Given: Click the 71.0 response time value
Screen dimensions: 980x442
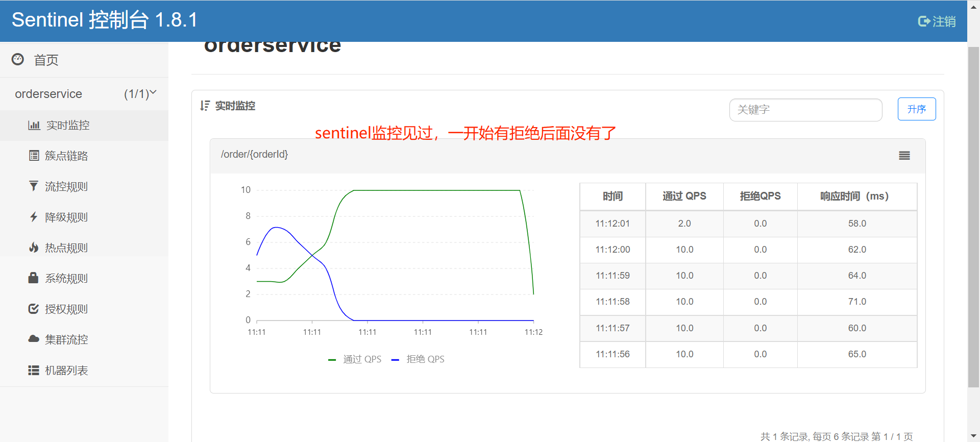Looking at the screenshot, I should click(x=857, y=302).
